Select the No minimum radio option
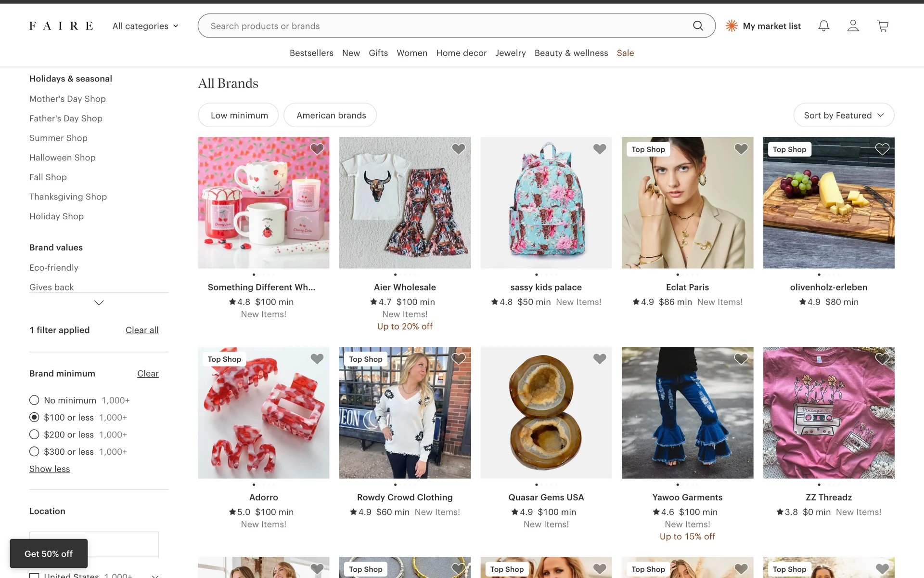The image size is (924, 578). [34, 400]
